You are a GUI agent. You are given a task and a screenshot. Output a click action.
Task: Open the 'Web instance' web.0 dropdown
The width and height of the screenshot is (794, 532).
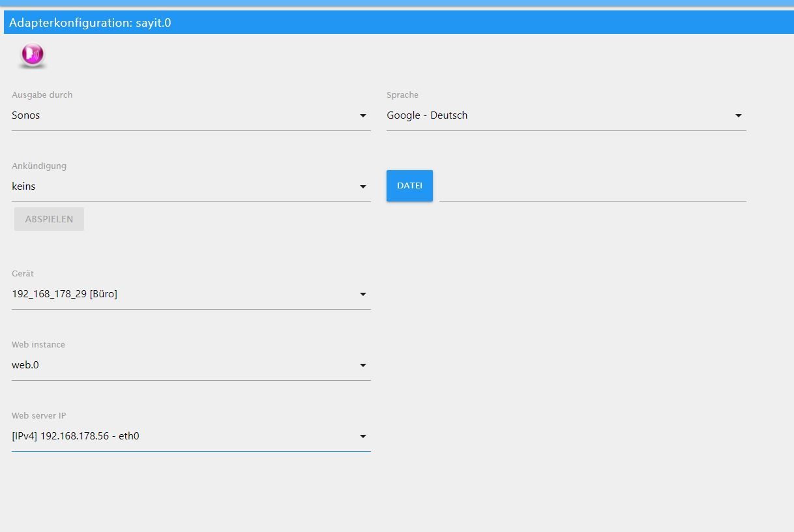tap(191, 365)
